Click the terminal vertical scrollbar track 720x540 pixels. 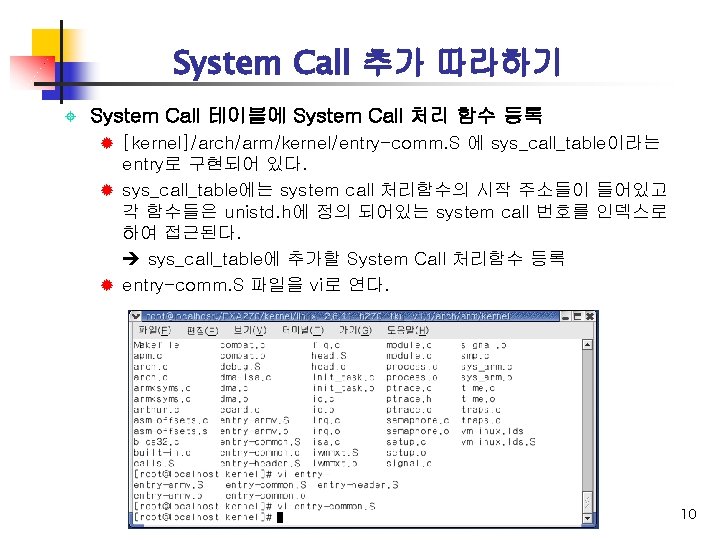click(587, 420)
